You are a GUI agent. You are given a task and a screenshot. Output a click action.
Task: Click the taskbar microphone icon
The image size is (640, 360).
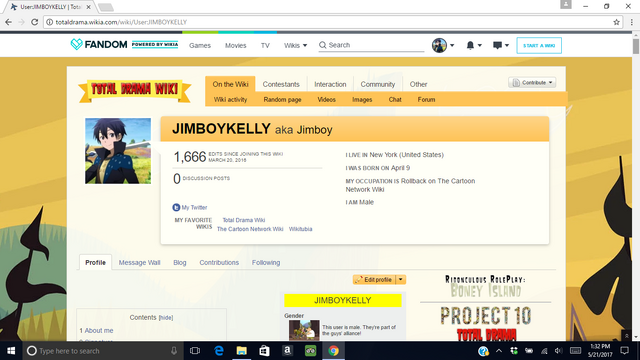(x=174, y=351)
